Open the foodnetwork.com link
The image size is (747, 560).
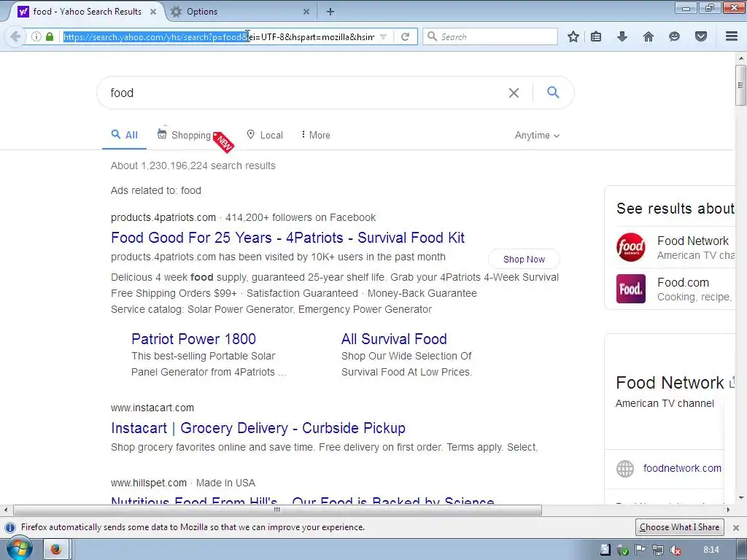(x=682, y=469)
